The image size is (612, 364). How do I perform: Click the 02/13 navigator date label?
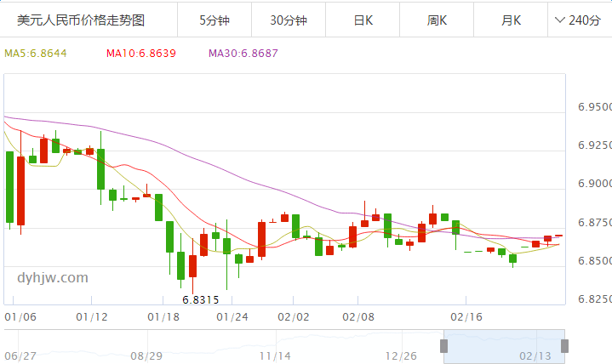pos(535,355)
